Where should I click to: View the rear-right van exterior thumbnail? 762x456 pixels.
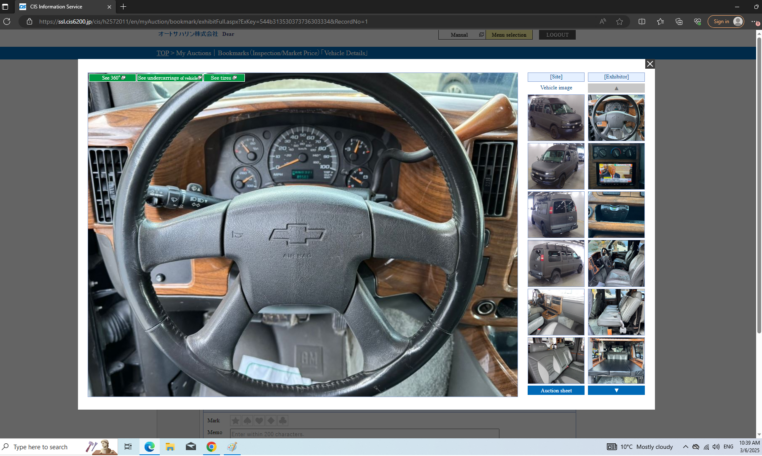[x=556, y=263]
